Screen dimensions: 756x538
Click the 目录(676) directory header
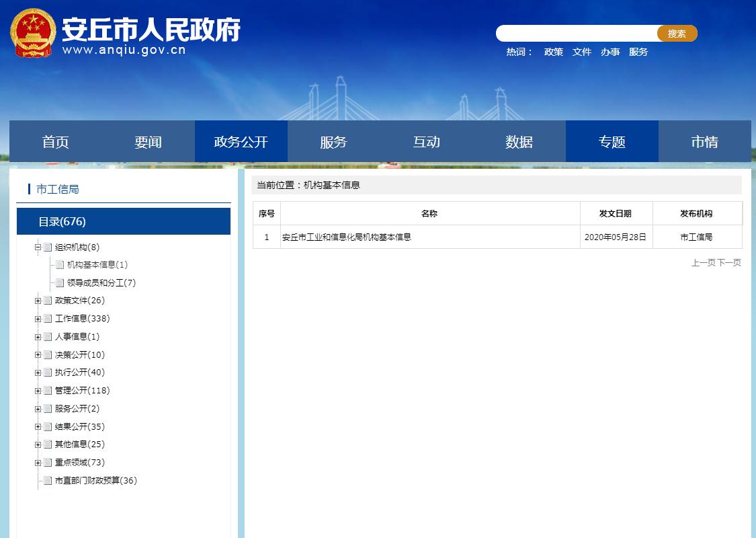tap(124, 221)
